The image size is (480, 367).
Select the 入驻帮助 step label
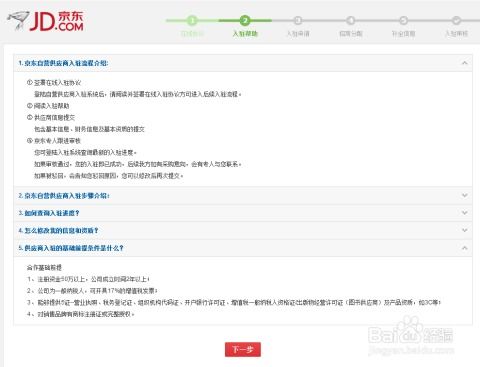pos(245,34)
